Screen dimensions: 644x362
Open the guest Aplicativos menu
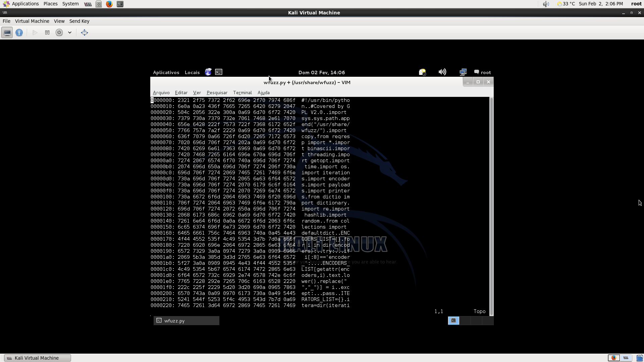[166, 72]
